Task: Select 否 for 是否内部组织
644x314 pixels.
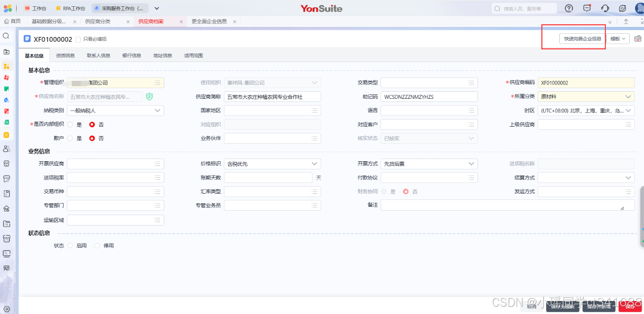Action: tap(92, 124)
